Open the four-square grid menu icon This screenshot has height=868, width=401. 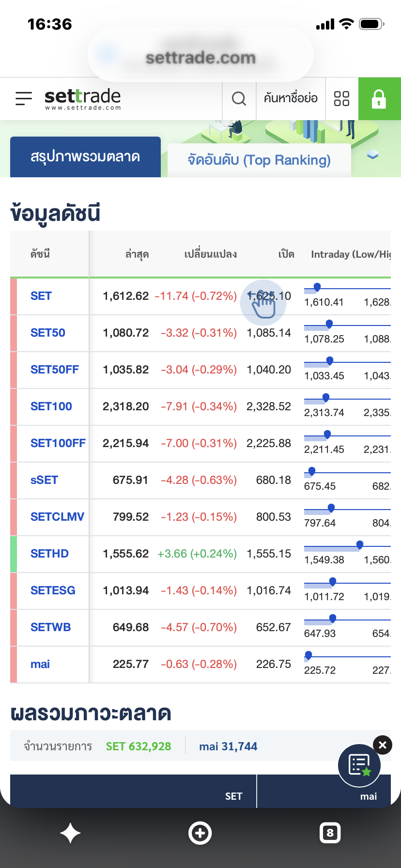coord(341,98)
